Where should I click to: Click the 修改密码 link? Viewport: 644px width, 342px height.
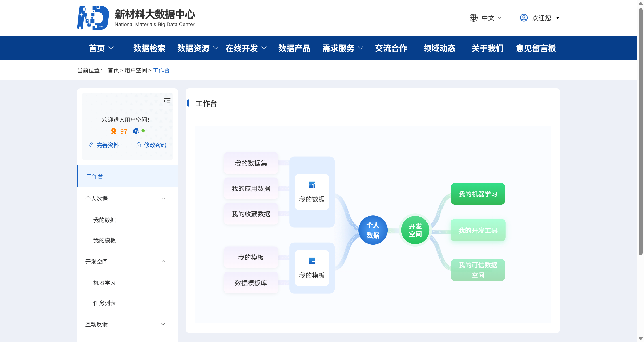coord(155,145)
